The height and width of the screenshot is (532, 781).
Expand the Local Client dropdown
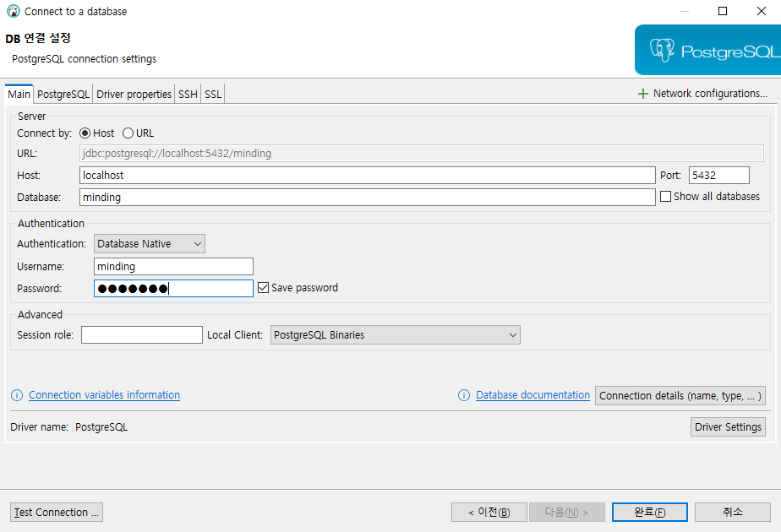[396, 335]
